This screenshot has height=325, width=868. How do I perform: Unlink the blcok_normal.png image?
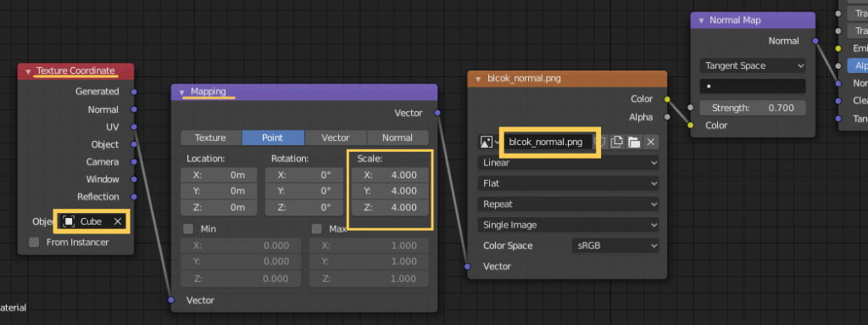(651, 143)
